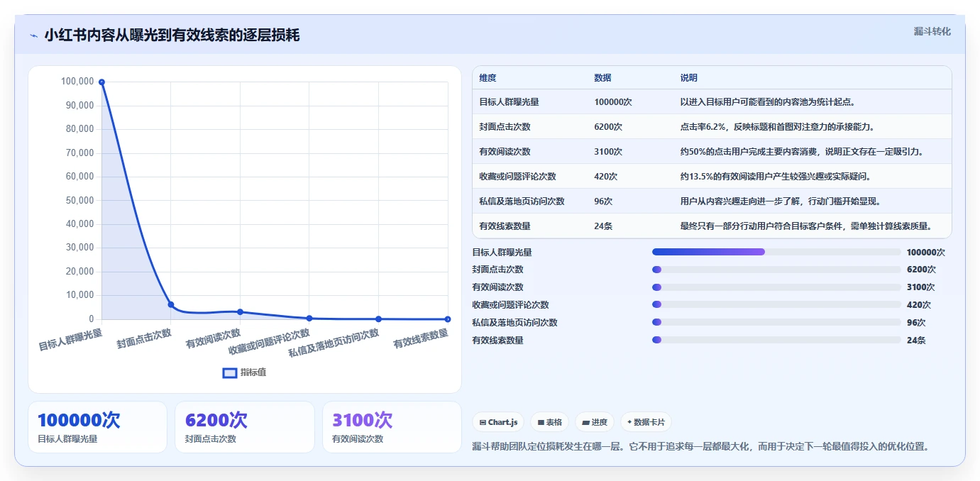Image resolution: width=980 pixels, height=481 pixels.
Task: Click the 3100次 table cell
Action: coord(608,152)
